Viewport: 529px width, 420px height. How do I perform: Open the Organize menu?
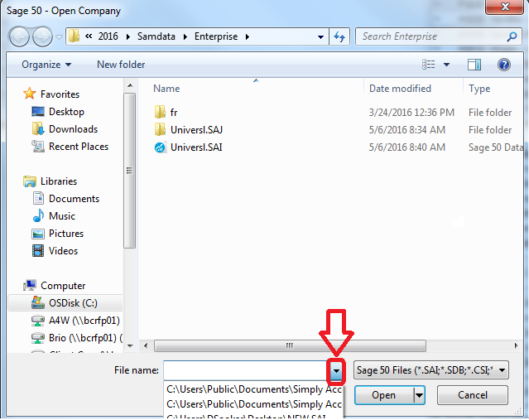click(46, 65)
